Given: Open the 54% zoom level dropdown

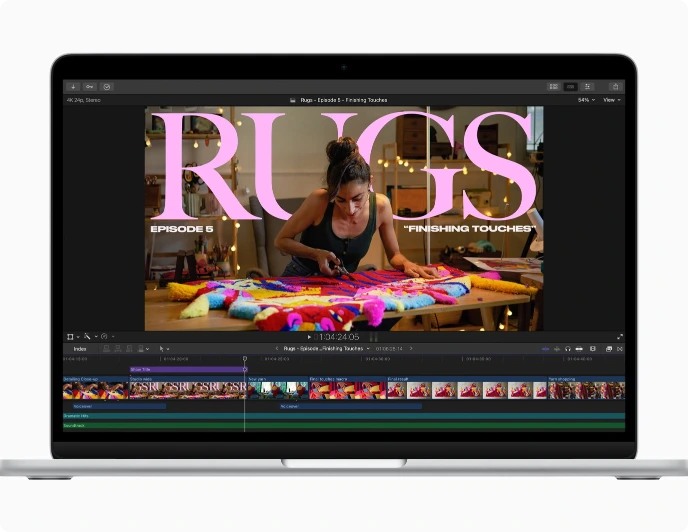Looking at the screenshot, I should [585, 100].
